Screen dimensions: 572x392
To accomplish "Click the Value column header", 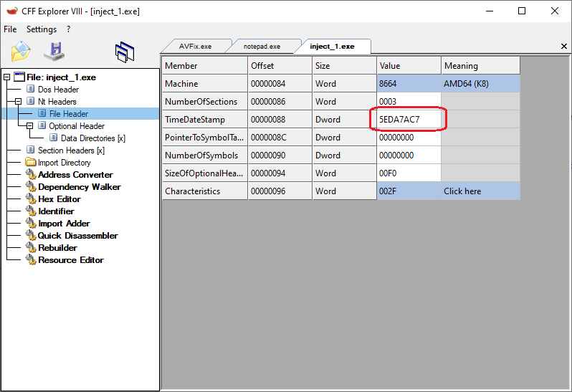I will 409,66.
